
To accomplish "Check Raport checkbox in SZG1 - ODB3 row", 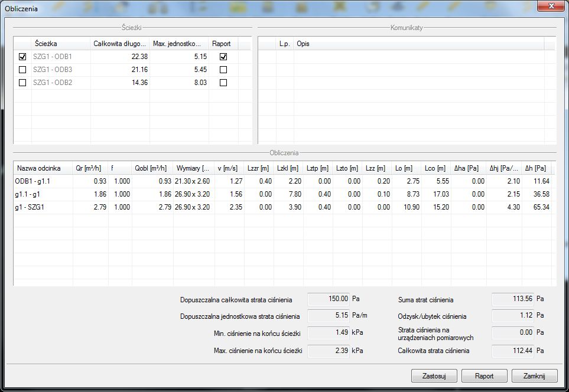I will 223,70.
